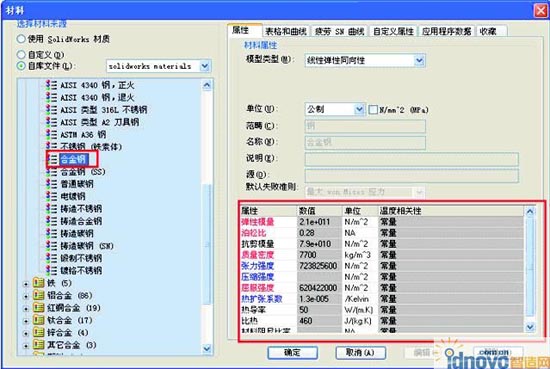Image resolution: width=550 pixels, height=369 pixels.
Task: Close the 材料 dialog window
Action: (540, 10)
